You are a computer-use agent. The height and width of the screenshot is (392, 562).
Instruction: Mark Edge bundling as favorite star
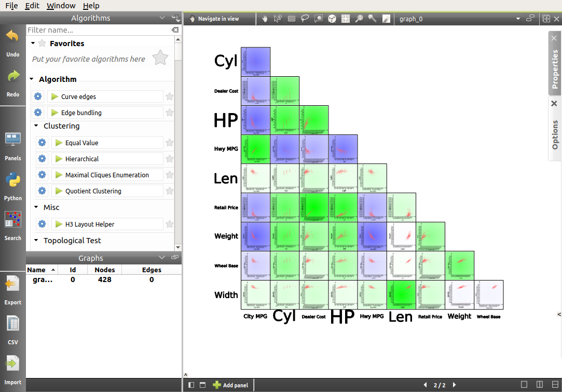point(169,113)
